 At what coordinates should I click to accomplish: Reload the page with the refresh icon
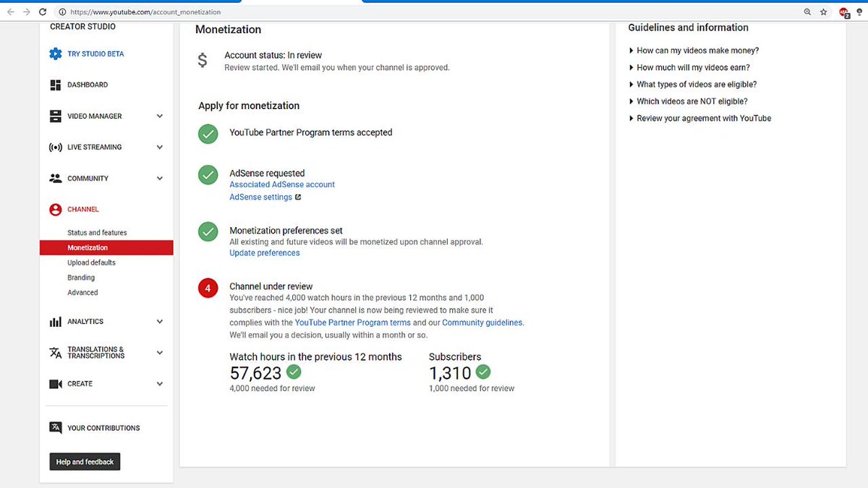pos(43,12)
